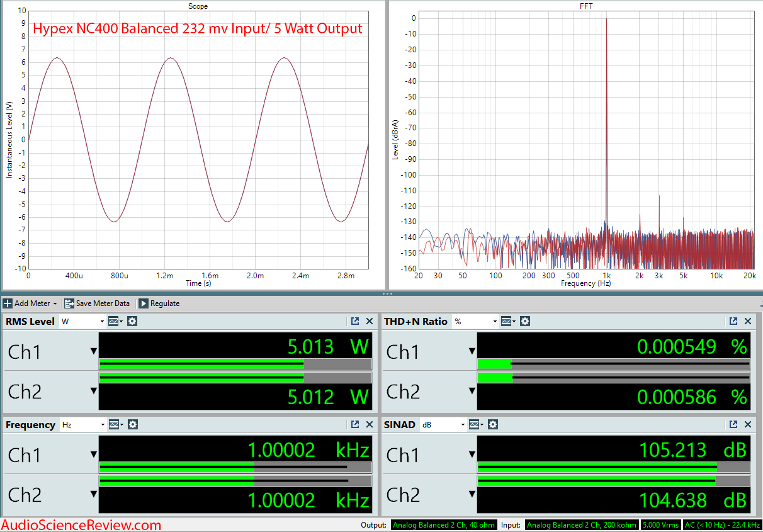Click Analog Balanced 2 Ch output status field

tap(444, 524)
